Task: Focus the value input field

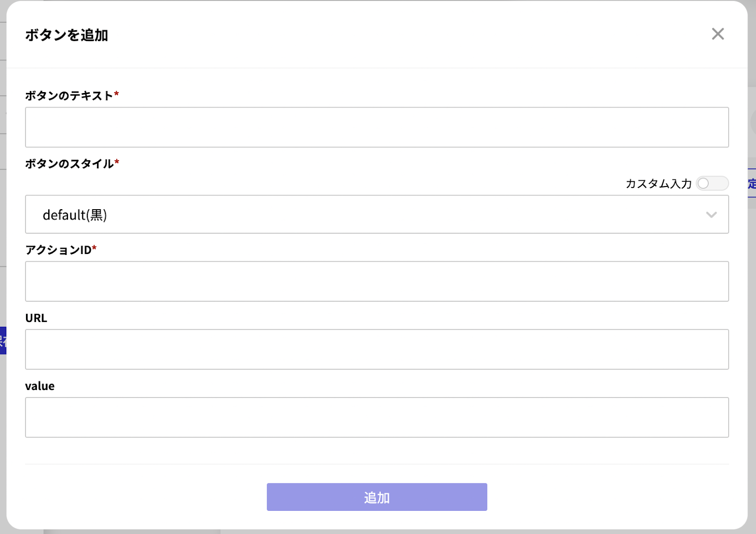Action: point(377,417)
